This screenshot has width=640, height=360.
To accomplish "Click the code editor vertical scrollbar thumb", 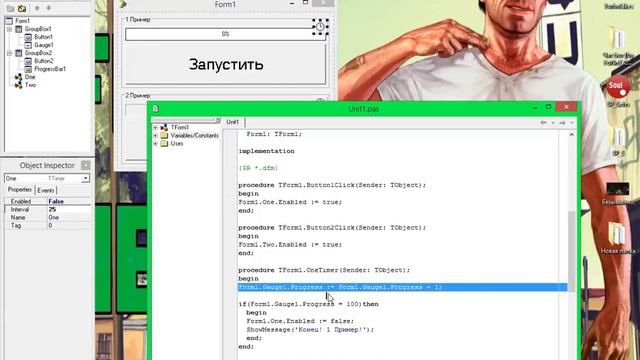I will 572,250.
